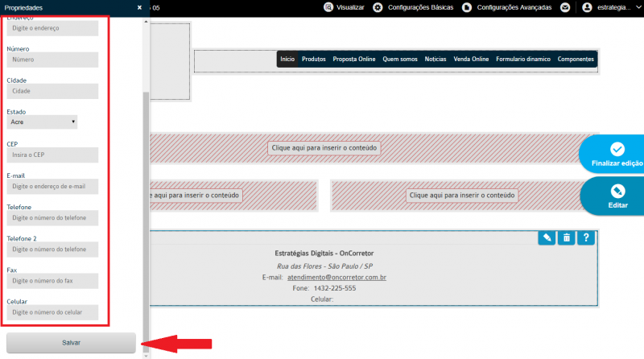Delete footer block with trash icon
The image size is (644, 359).
pyautogui.click(x=567, y=237)
